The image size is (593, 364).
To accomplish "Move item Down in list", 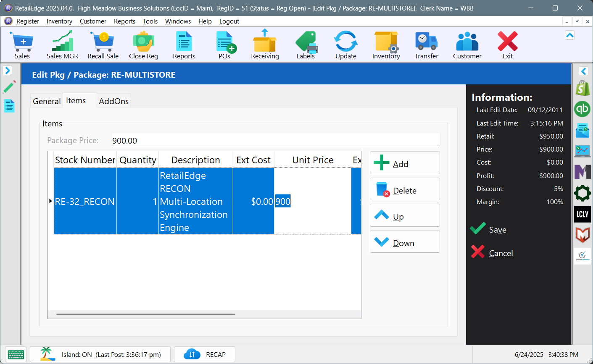I will point(405,242).
